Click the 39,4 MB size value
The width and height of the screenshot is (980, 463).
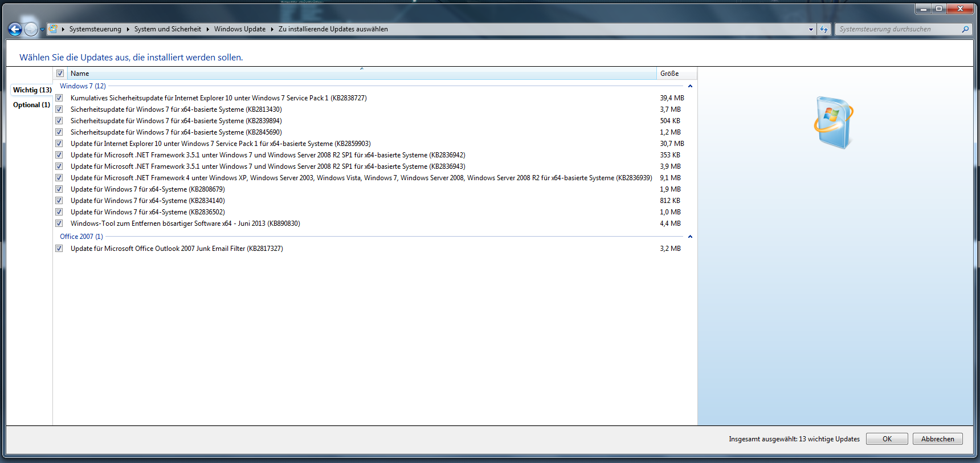click(672, 98)
